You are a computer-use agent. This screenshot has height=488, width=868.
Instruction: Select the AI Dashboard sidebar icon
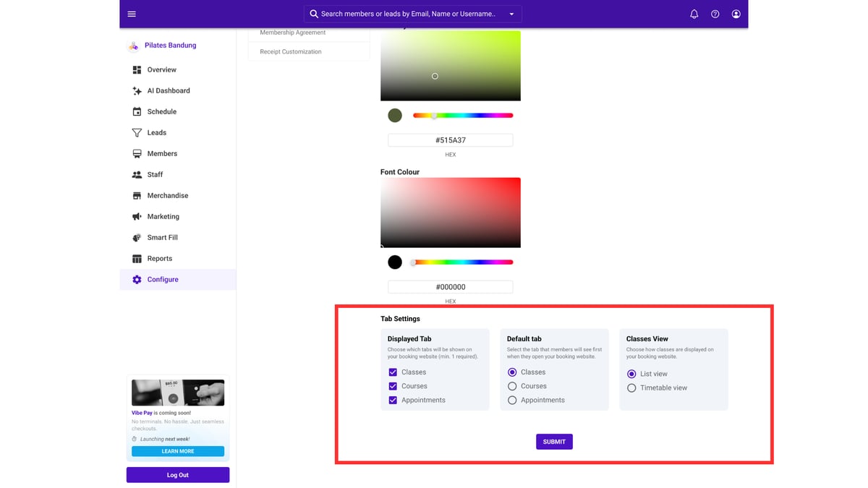pos(137,90)
